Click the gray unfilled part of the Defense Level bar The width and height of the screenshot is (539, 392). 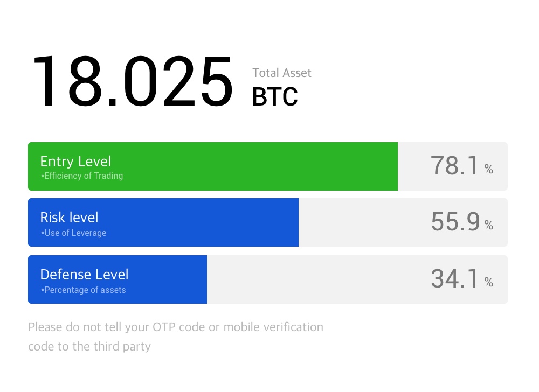357,279
